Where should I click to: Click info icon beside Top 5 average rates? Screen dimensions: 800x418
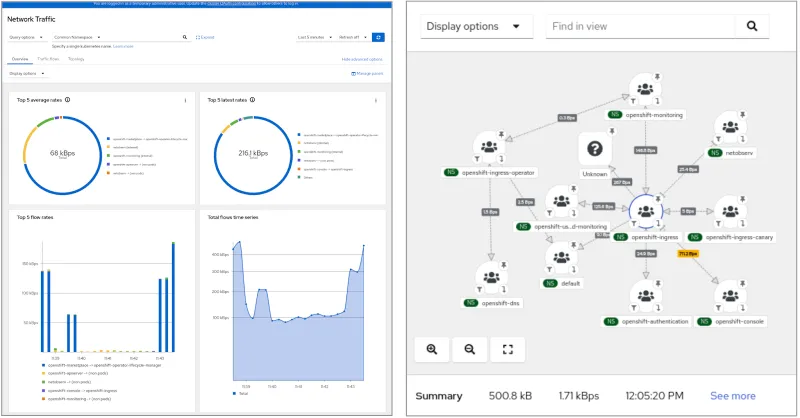[x=67, y=100]
